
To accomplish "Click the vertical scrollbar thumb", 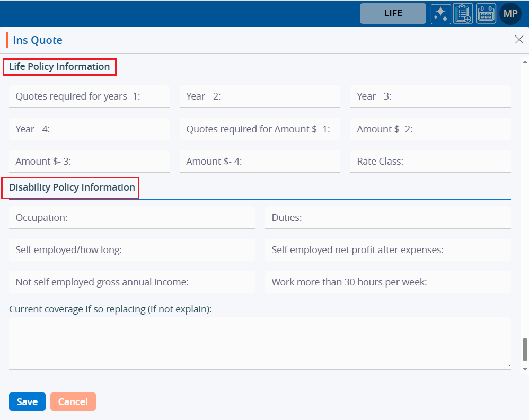I will tap(525, 348).
